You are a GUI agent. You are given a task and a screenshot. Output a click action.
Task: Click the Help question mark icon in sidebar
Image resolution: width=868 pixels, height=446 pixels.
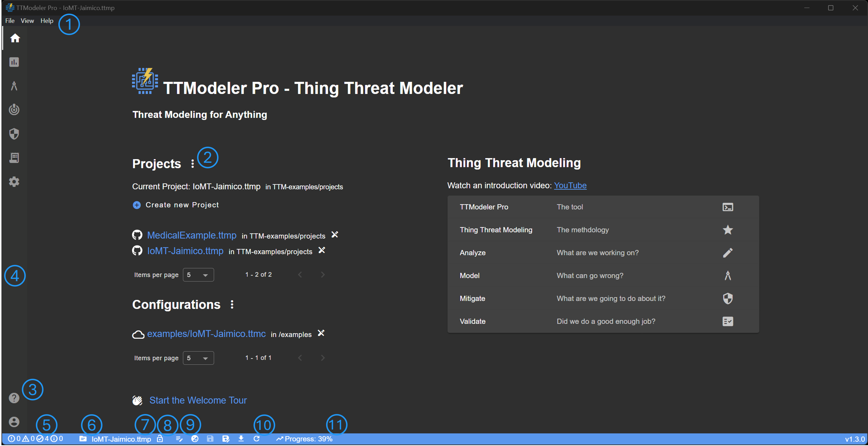(14, 398)
